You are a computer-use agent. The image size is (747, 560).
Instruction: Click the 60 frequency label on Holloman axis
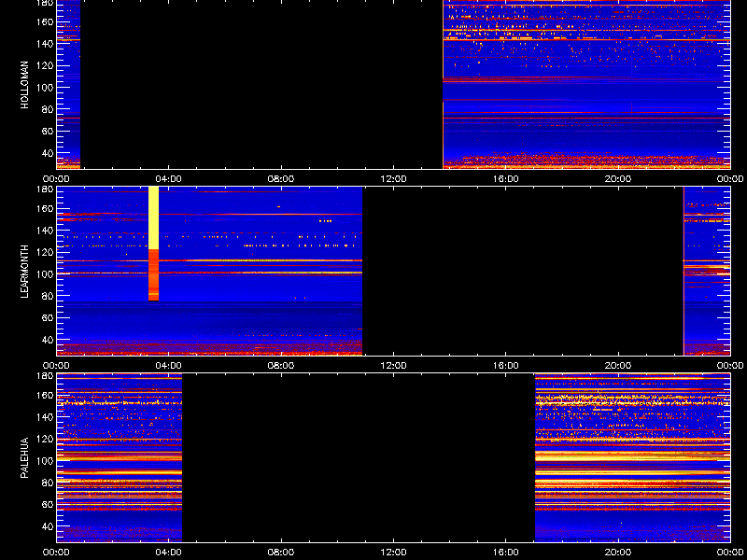[x=49, y=132]
